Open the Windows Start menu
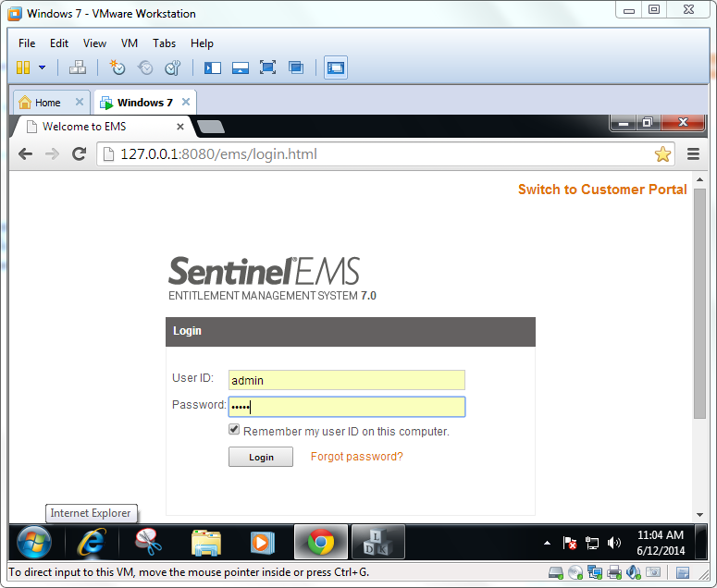This screenshot has height=588, width=717. pos(34,542)
